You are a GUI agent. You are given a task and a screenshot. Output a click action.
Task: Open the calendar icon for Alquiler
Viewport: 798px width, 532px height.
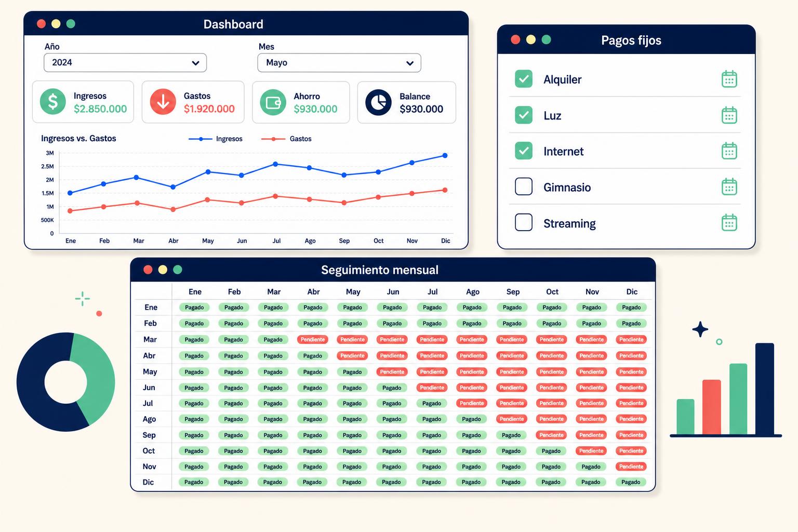(x=729, y=79)
